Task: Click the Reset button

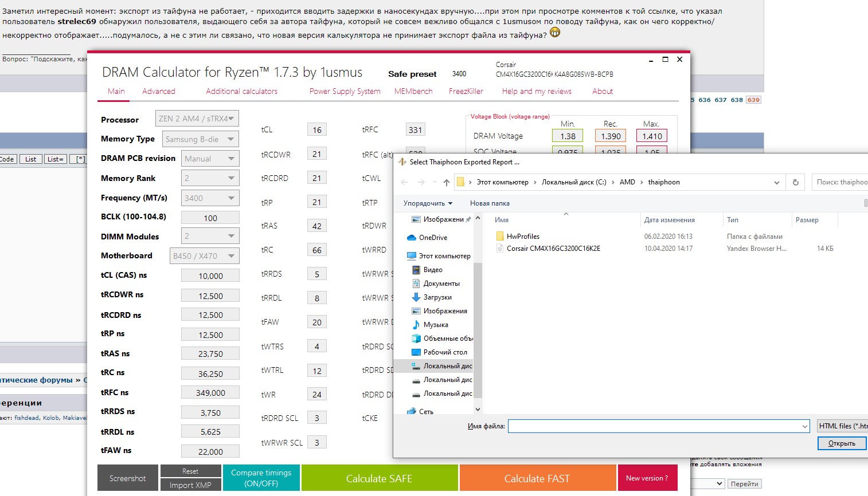Action: coord(190,471)
